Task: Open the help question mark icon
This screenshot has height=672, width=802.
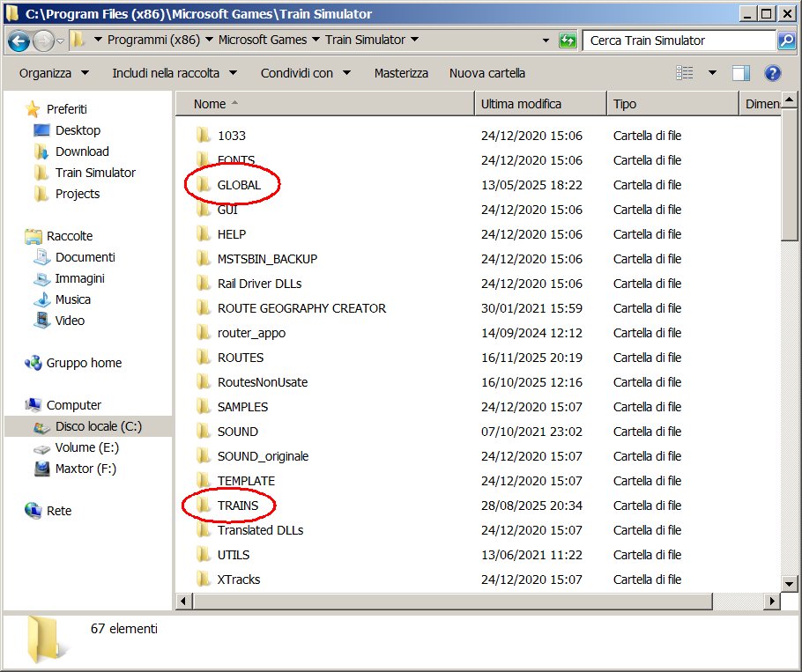Action: (x=773, y=73)
